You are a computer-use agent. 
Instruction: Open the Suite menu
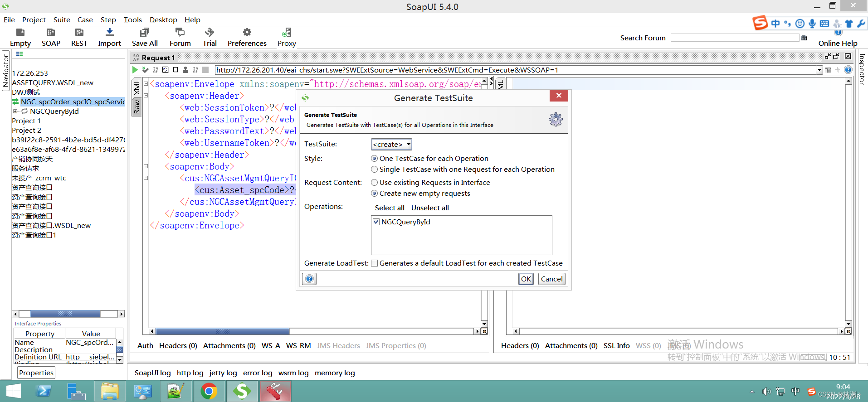tap(62, 19)
